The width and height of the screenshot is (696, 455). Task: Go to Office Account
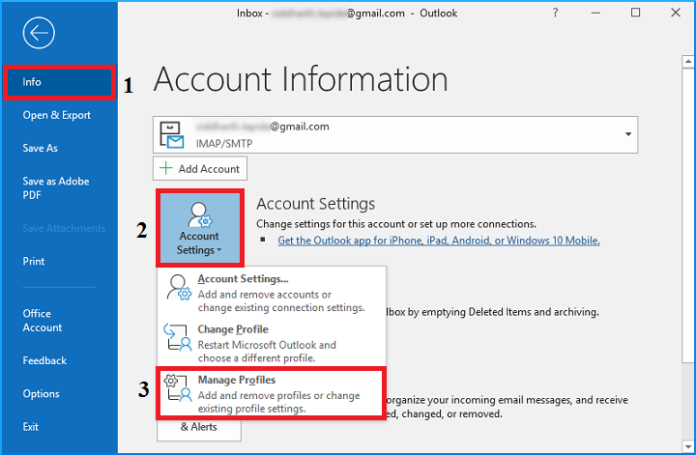tap(42, 320)
